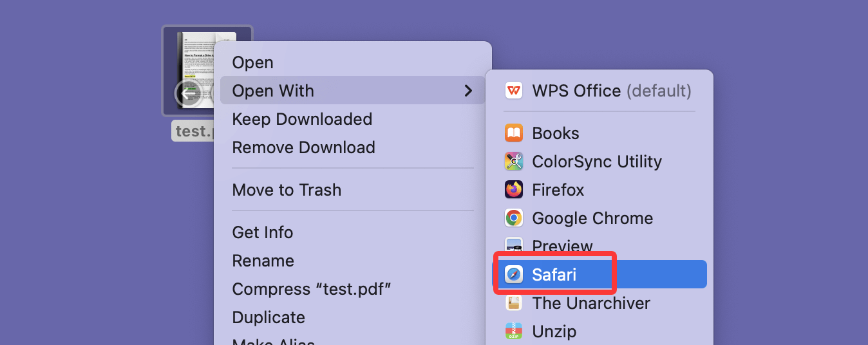Select Remove Download option
Viewport: 868px width, 345px height.
pyautogui.click(x=353, y=147)
